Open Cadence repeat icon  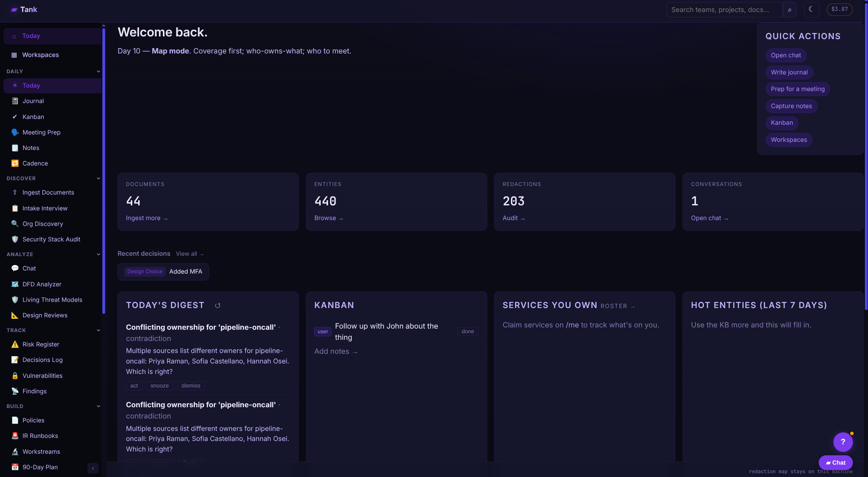[x=15, y=164]
